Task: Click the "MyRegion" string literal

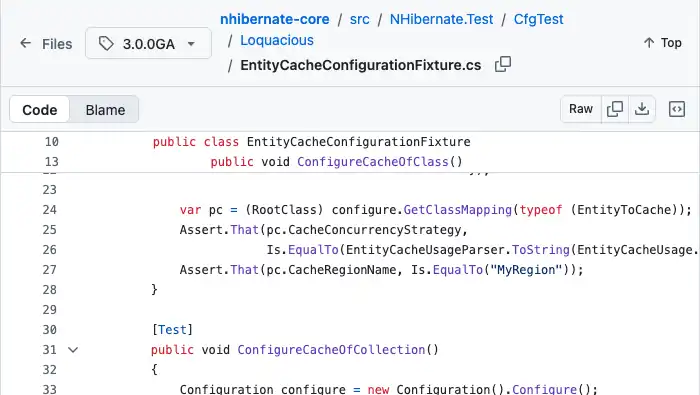Action: [527, 270]
